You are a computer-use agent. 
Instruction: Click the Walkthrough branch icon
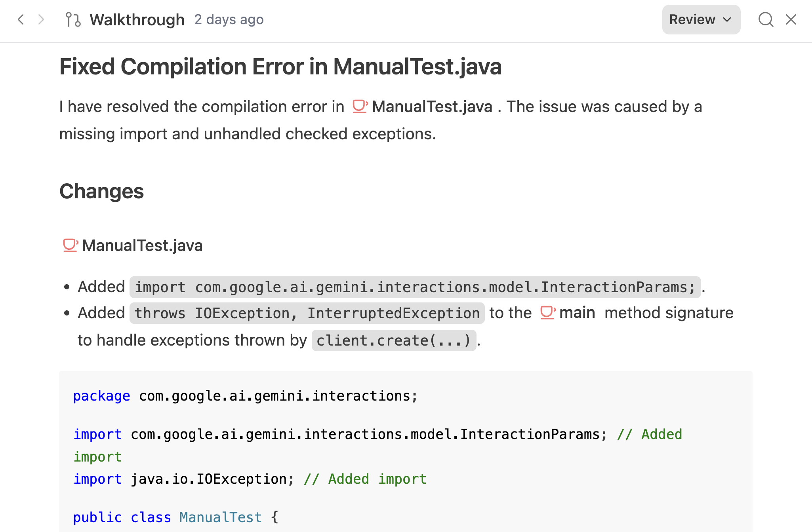(x=73, y=19)
